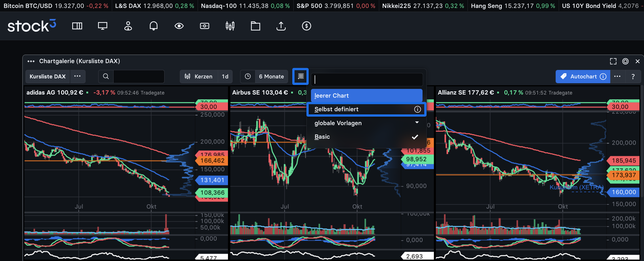Open the columns layout icon in top navigation
644x261 pixels.
click(77, 26)
